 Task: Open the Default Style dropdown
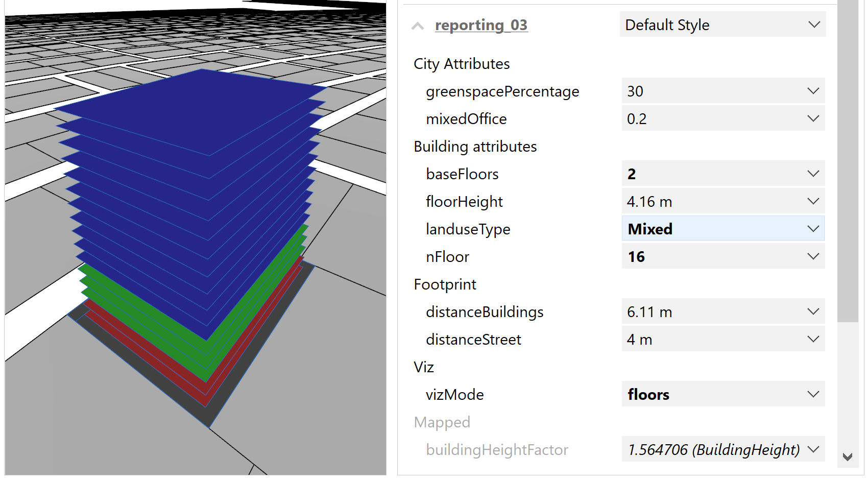tap(813, 25)
